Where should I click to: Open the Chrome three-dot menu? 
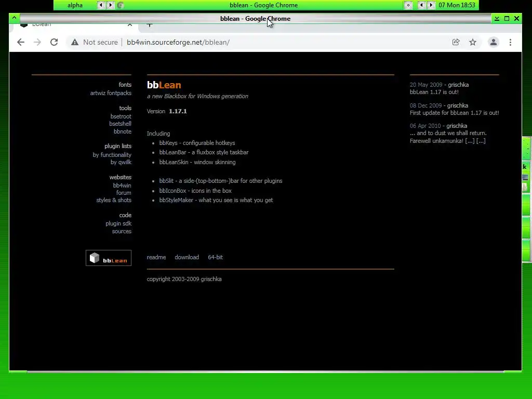[510, 42]
